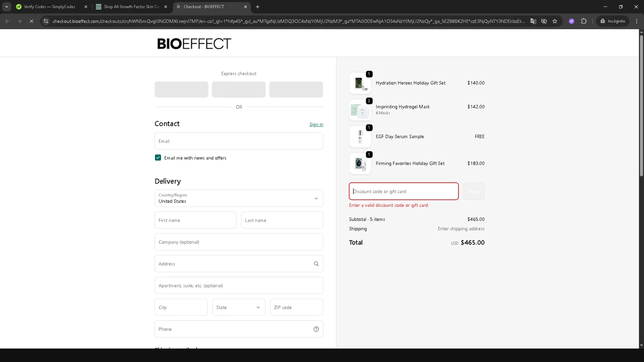Click the tracking protection eye-slash icon
Screen dimensions: 644x362
pos(544,21)
